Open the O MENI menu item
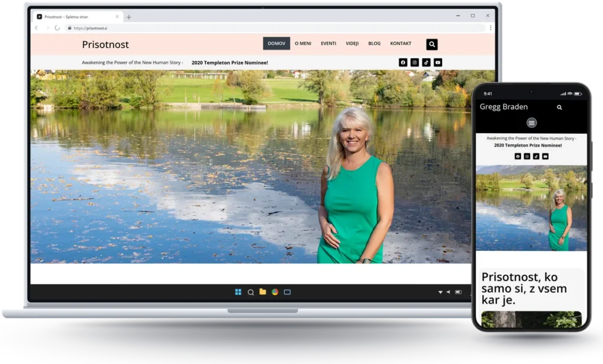 pyautogui.click(x=303, y=44)
